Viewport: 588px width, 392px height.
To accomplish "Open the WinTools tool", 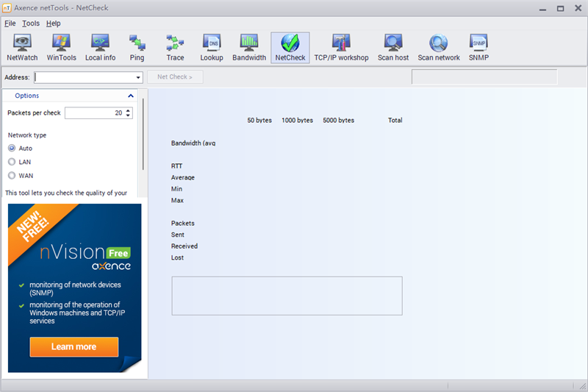I will click(x=61, y=48).
